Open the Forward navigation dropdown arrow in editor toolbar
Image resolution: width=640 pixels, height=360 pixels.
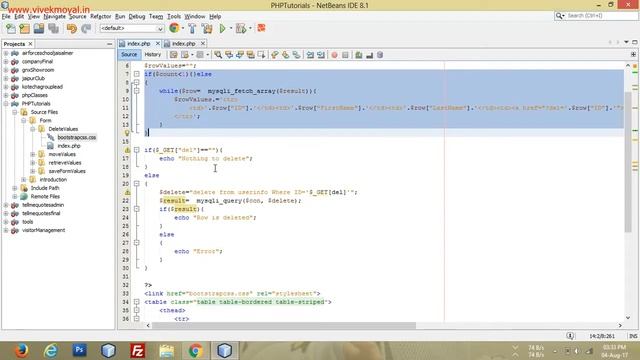pyautogui.click(x=208, y=55)
